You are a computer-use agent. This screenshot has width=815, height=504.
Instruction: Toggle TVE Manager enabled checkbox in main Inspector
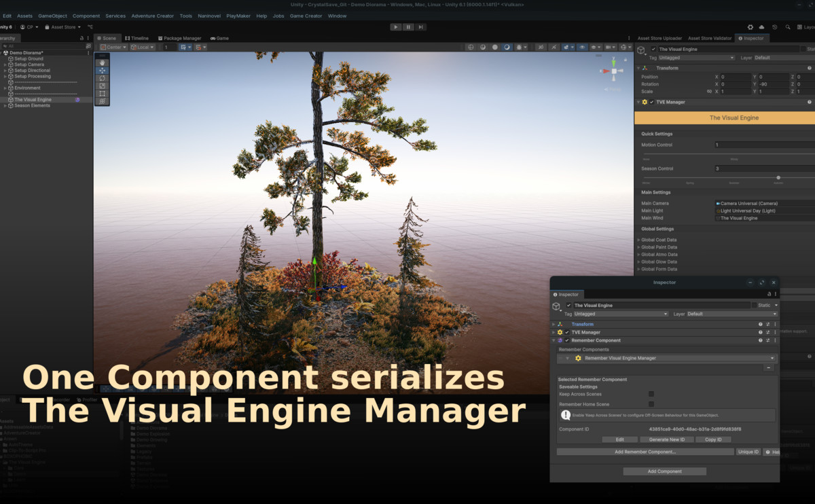651,102
